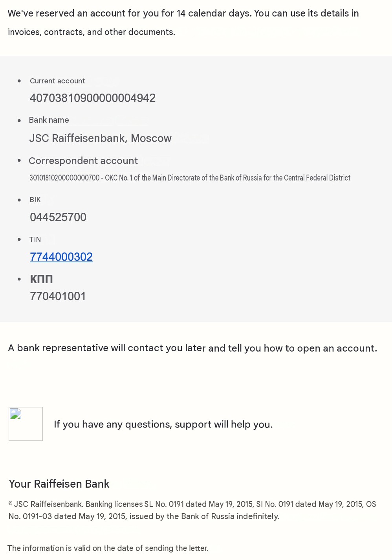The height and width of the screenshot is (560, 392).
Task: Click the Bank name label
Action: click(x=49, y=120)
